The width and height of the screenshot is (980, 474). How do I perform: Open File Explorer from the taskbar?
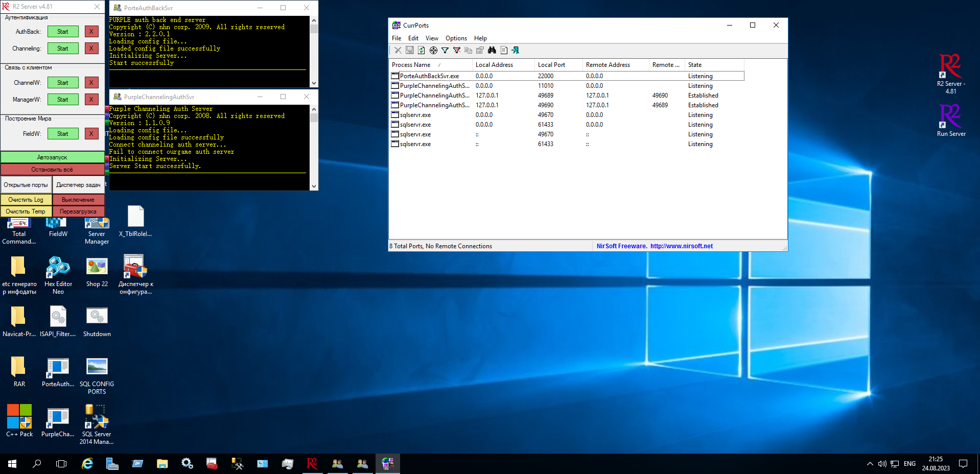(162, 464)
